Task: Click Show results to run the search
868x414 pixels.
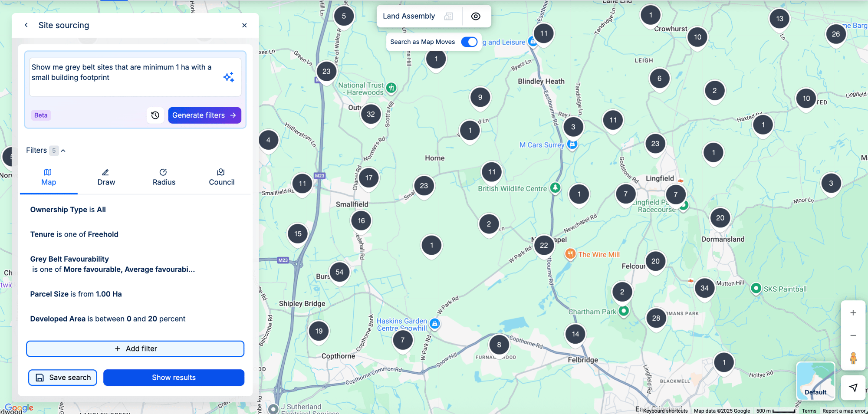Action: click(174, 378)
